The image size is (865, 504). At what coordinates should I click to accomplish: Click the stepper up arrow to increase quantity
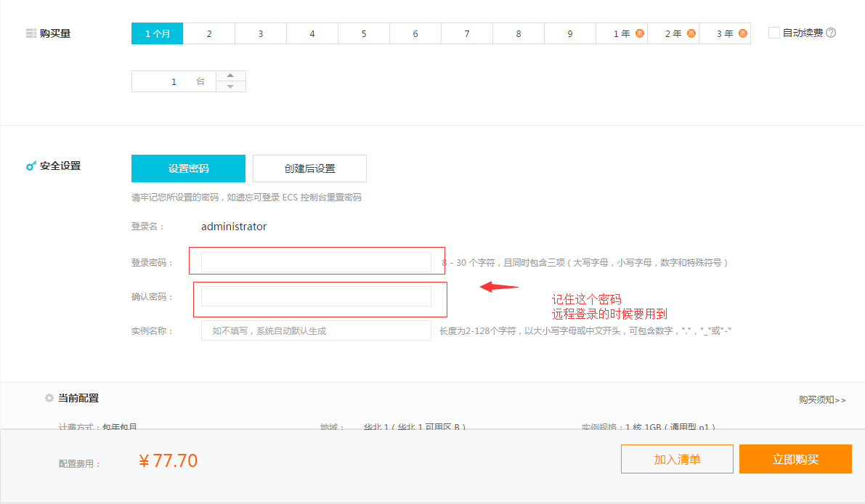point(231,76)
